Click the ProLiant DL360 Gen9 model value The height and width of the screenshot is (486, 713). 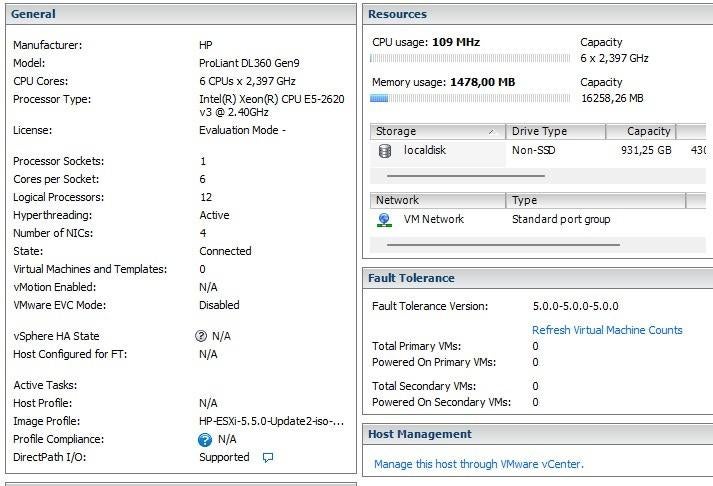[249, 63]
